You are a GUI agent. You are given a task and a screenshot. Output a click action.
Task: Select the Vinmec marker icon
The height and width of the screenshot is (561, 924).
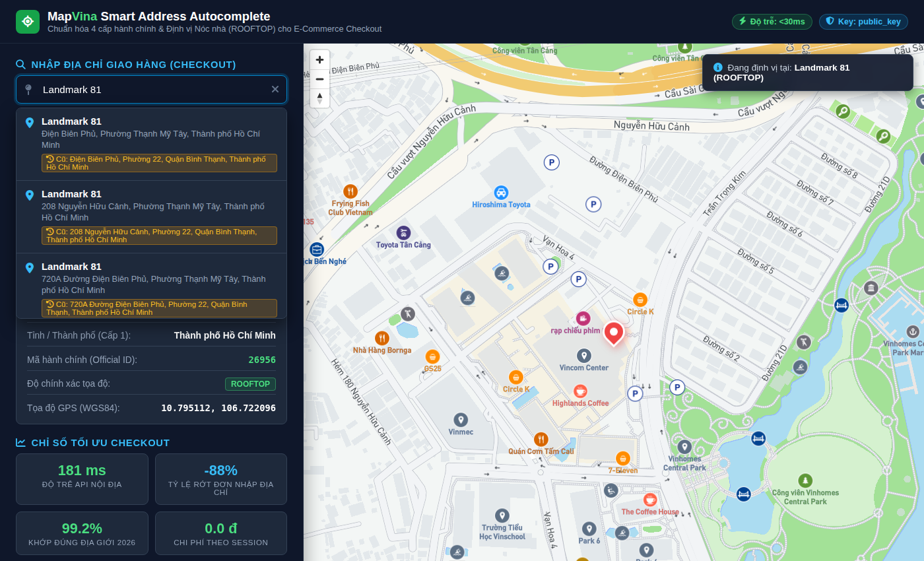[461, 420]
